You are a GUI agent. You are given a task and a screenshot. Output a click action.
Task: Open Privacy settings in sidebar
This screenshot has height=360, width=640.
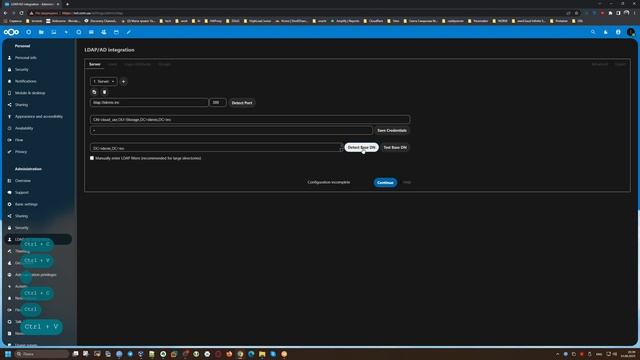(21, 152)
